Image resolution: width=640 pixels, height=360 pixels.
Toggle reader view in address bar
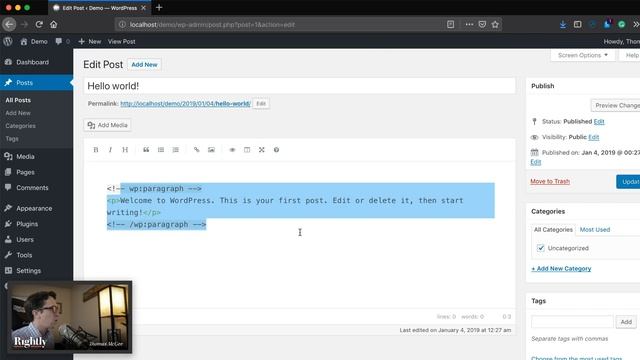(450, 24)
